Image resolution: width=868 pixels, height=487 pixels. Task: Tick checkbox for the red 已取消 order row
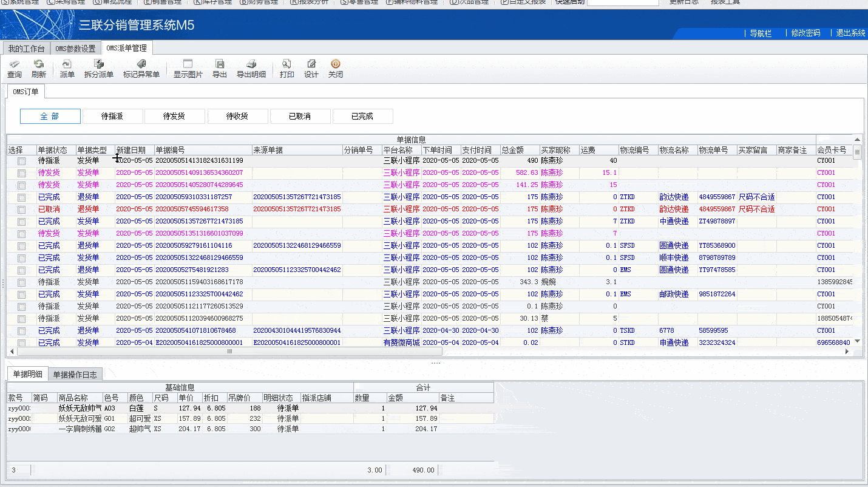click(22, 209)
